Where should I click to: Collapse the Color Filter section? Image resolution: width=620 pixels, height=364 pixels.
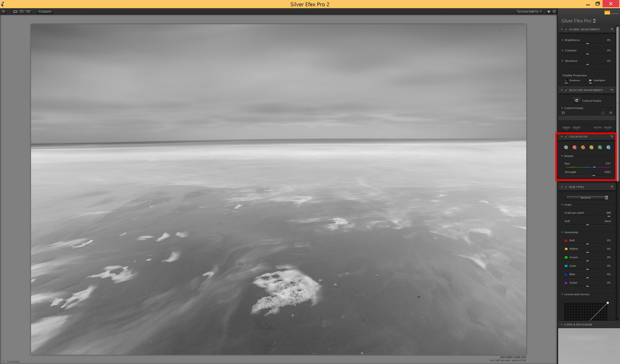pyautogui.click(x=562, y=137)
